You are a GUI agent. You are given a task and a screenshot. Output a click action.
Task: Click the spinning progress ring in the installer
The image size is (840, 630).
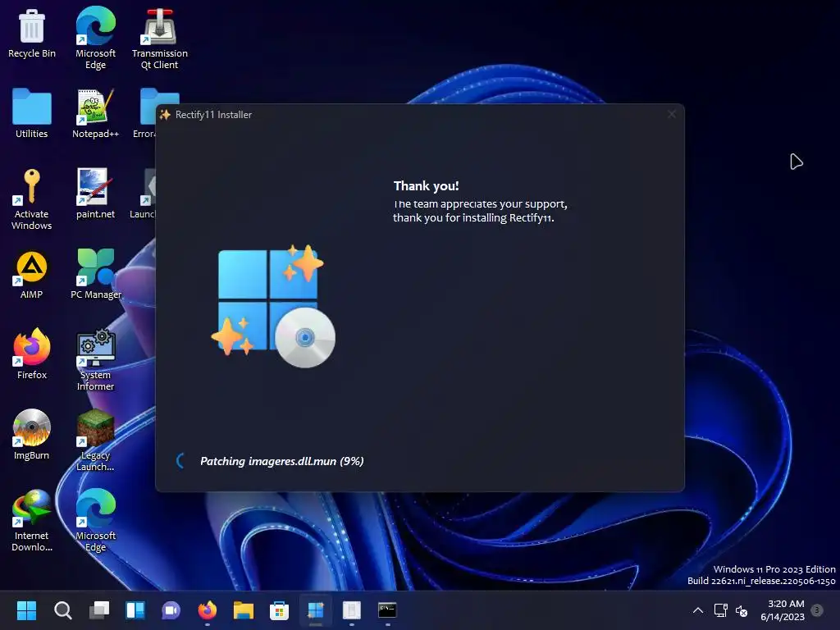(181, 461)
